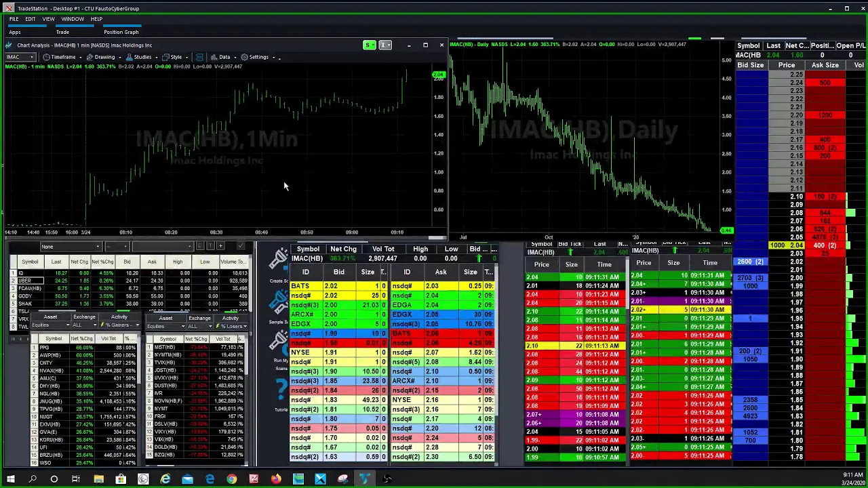The image size is (868, 488).
Task: Open the WINDOW menu
Action: pyautogui.click(x=73, y=19)
